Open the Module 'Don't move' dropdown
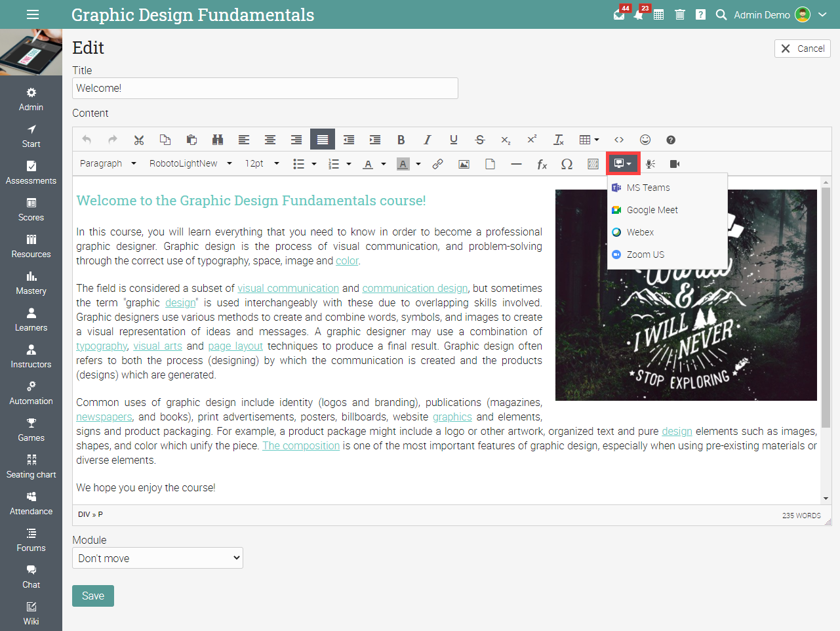The height and width of the screenshot is (631, 840). pos(157,558)
